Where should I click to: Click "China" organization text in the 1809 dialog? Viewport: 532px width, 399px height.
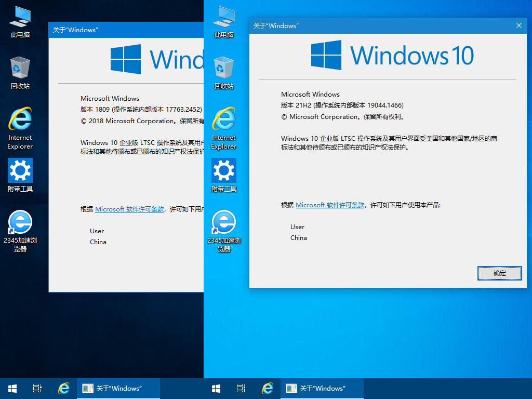98,242
